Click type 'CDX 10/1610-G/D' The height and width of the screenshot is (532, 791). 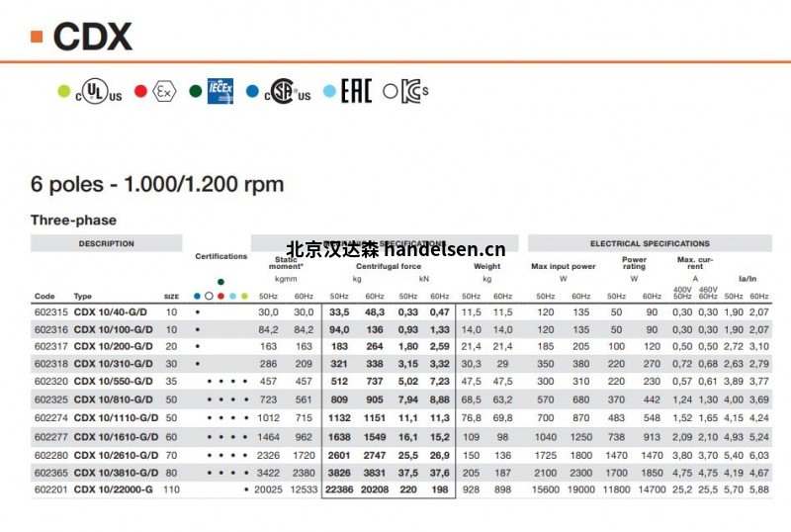click(x=116, y=437)
